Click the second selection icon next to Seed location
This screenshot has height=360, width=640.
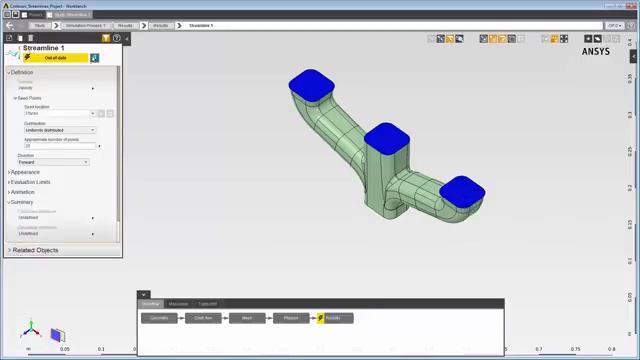point(110,113)
